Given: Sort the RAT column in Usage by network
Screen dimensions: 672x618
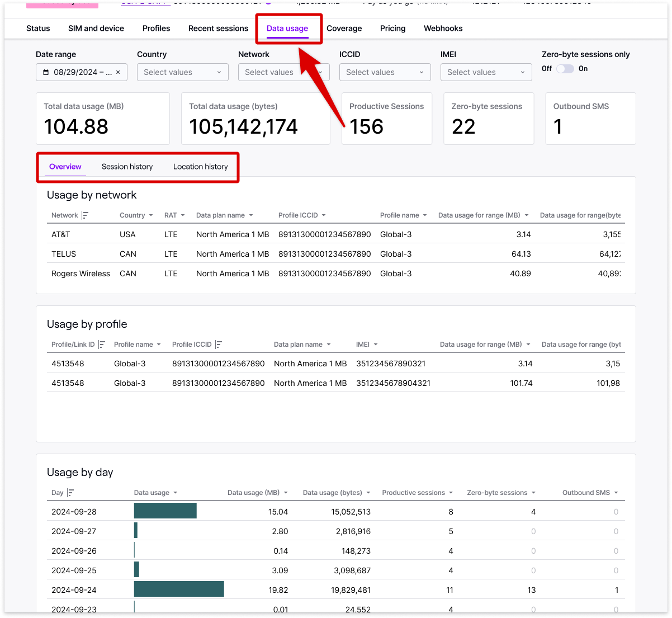Looking at the screenshot, I should (x=182, y=215).
